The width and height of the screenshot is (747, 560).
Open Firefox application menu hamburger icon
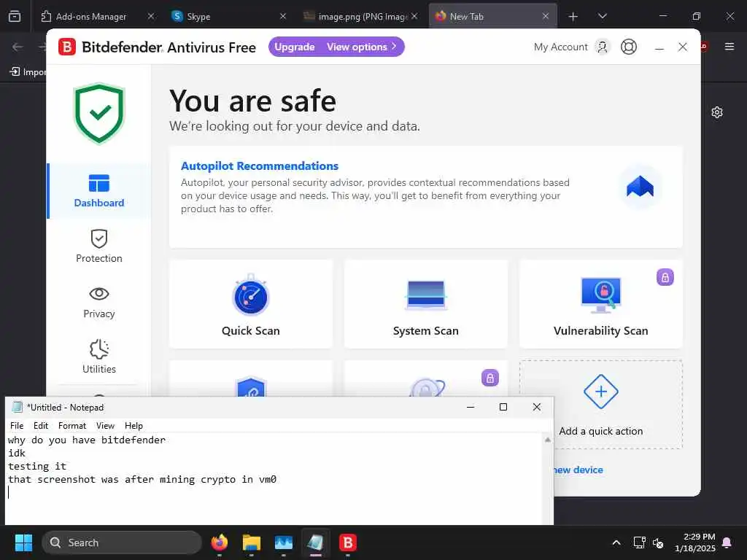(729, 47)
